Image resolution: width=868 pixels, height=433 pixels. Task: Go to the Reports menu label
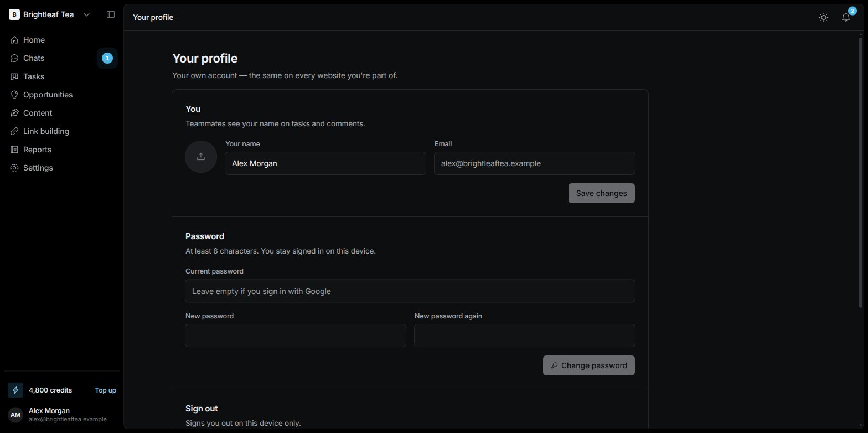pyautogui.click(x=37, y=150)
